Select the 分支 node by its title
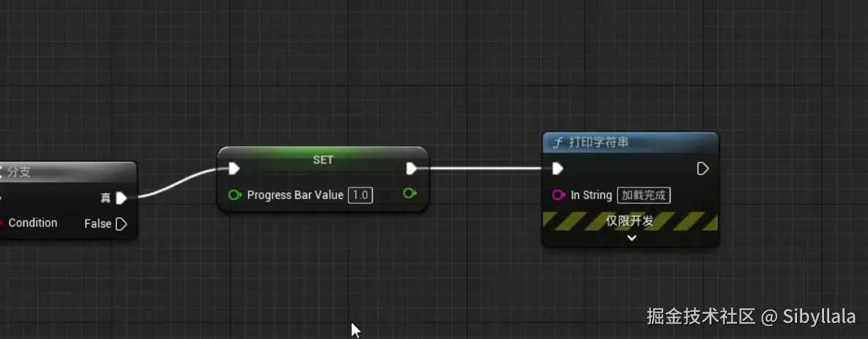This screenshot has height=339, width=868. (x=19, y=172)
